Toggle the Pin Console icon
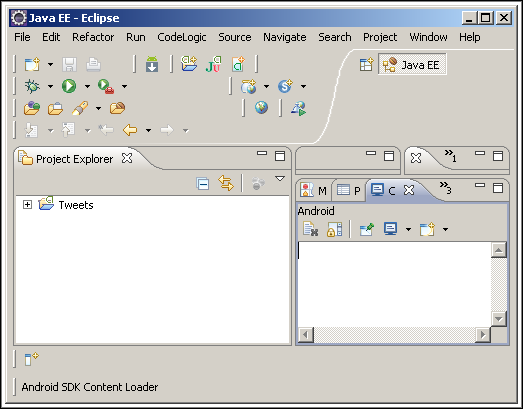The height and width of the screenshot is (409, 523). click(367, 229)
